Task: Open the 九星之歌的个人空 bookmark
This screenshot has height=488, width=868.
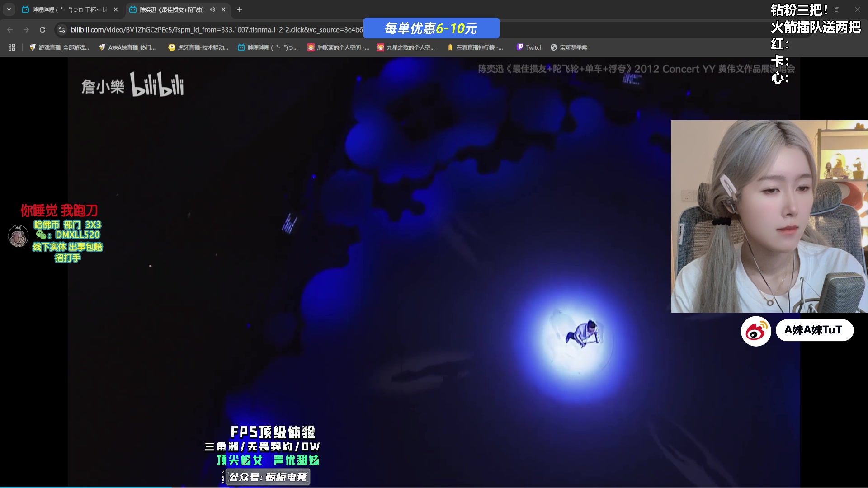Action: (406, 47)
